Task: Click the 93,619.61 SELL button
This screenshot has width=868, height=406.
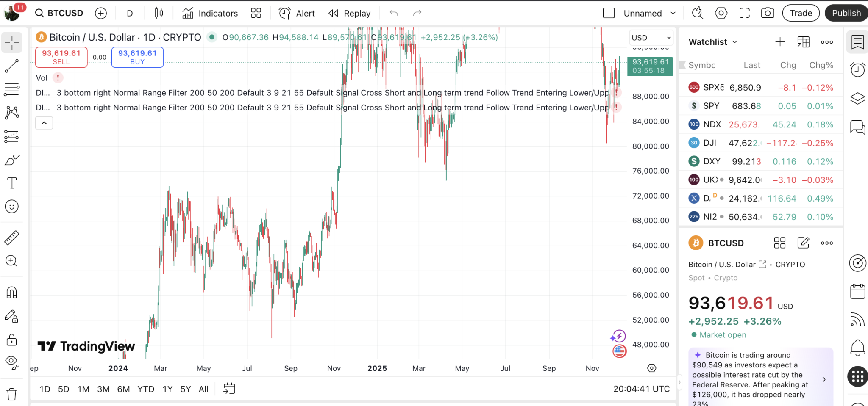Action: point(61,57)
